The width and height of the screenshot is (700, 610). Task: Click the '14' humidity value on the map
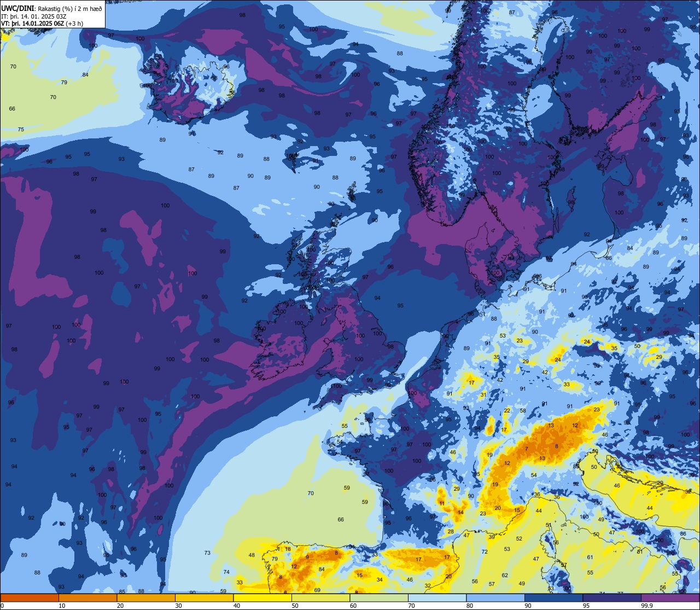460,513
